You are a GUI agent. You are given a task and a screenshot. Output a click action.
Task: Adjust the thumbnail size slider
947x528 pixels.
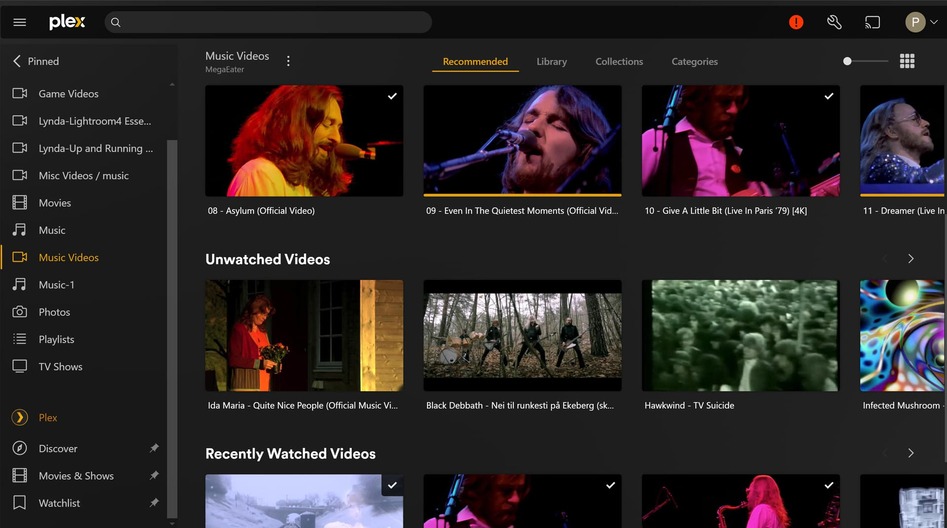click(865, 61)
